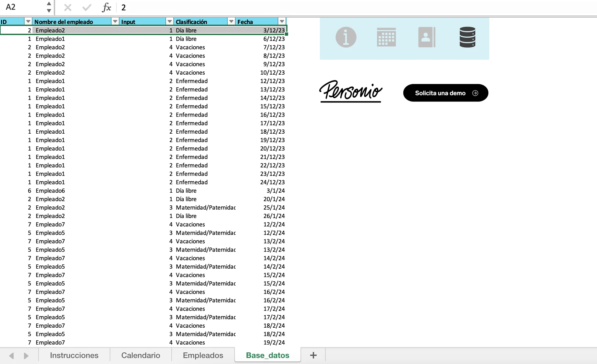Go to next sheet arrow
This screenshot has height=364, width=597.
click(x=26, y=356)
